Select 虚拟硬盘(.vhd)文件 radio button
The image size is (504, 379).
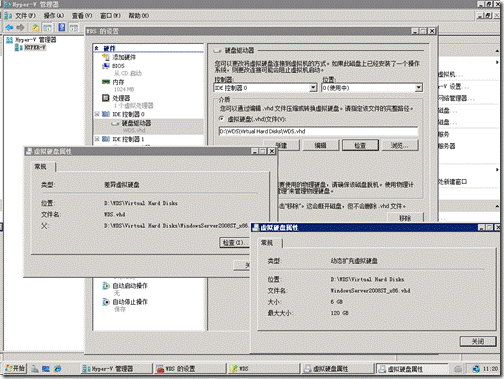tap(221, 119)
